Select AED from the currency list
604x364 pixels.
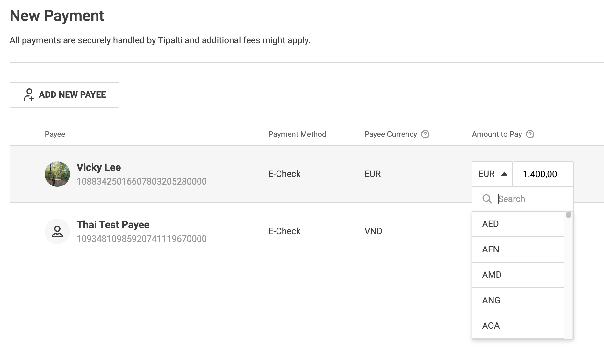pyautogui.click(x=518, y=224)
